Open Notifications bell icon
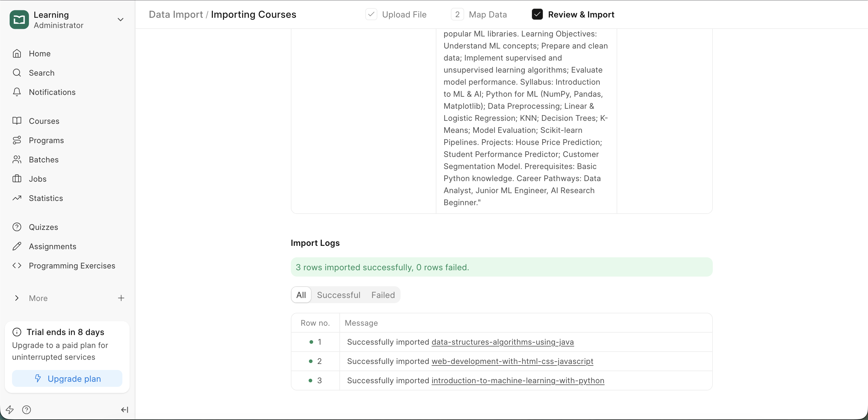 tap(17, 92)
